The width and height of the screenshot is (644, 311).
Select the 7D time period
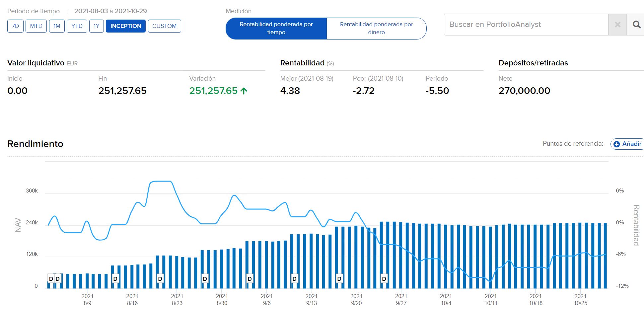click(x=15, y=26)
